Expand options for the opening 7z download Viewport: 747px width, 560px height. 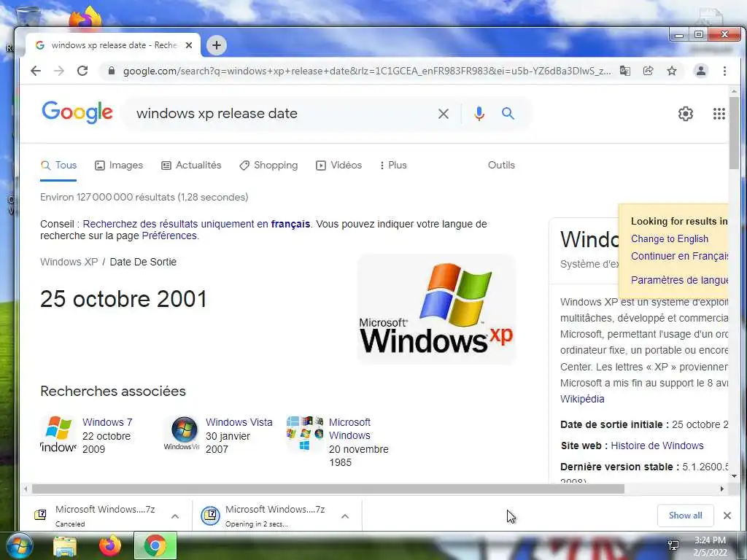(x=345, y=516)
